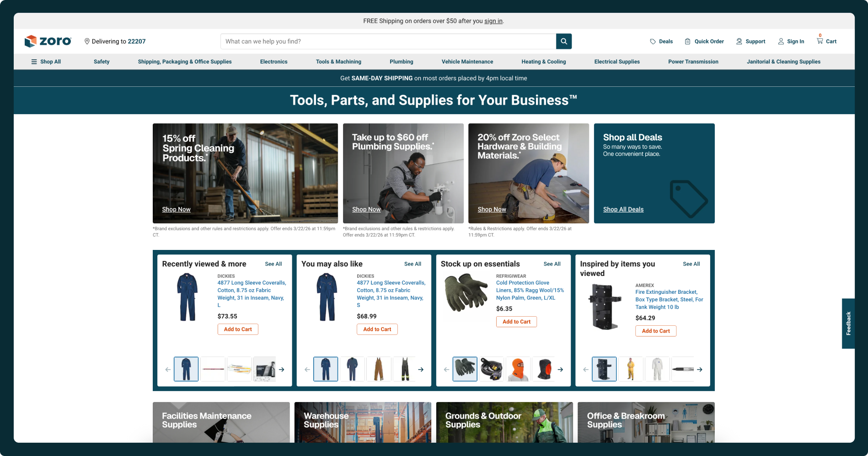Open the Safety category menu
868x456 pixels.
click(102, 62)
